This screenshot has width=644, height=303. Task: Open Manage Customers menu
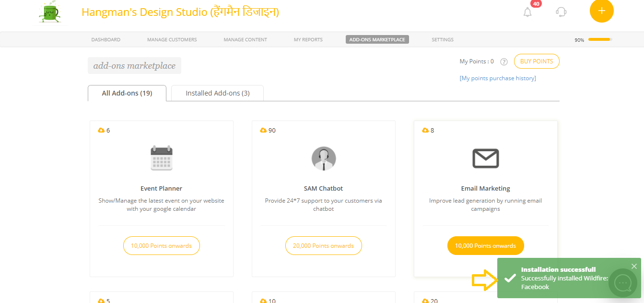[172, 39]
